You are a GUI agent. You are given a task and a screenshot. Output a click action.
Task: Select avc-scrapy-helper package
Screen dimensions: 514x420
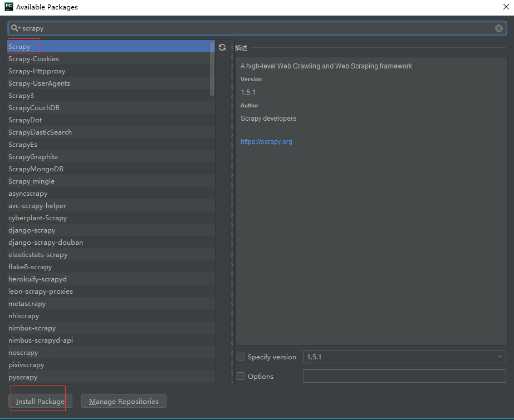point(111,206)
